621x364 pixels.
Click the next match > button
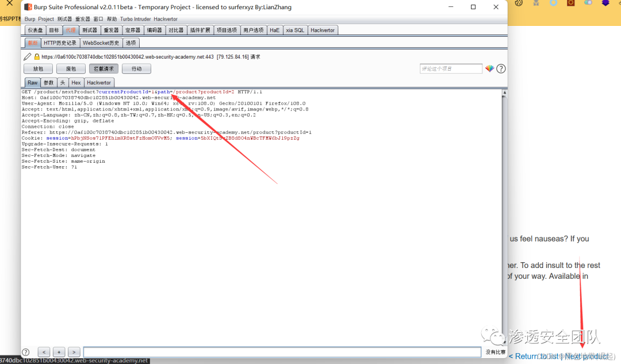tap(74, 352)
